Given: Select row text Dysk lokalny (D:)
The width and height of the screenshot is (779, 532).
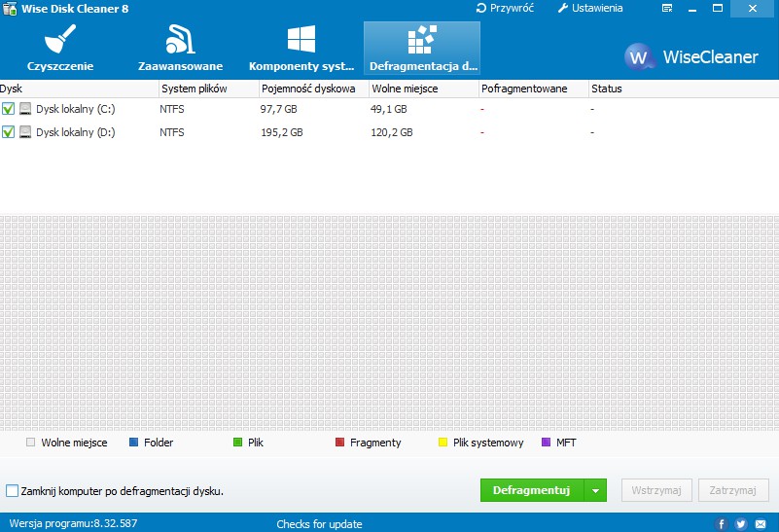Looking at the screenshot, I should click(x=76, y=132).
